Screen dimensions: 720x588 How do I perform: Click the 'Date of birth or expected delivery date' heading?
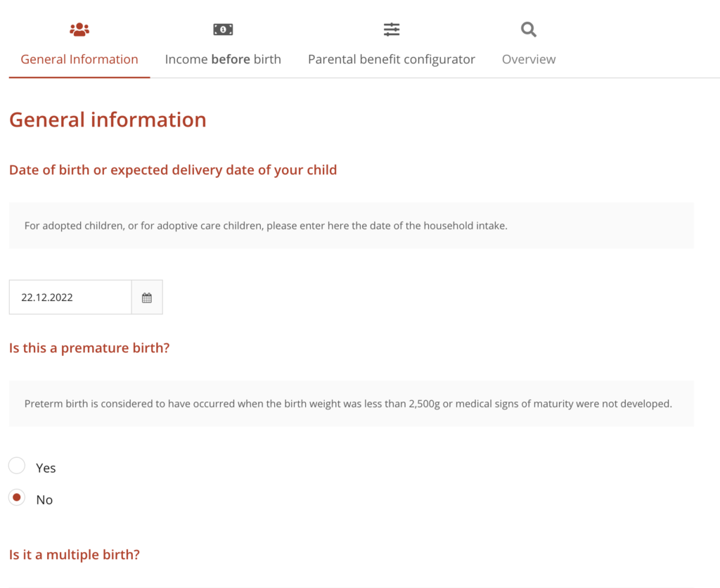coord(173,170)
